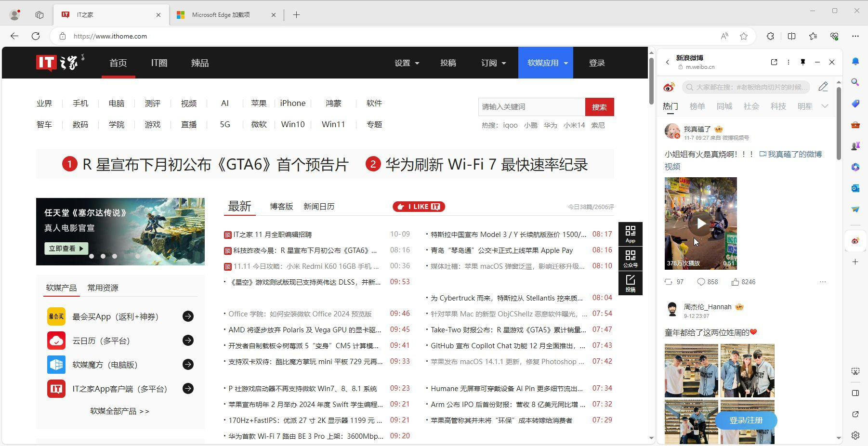Open Browser essentials heart icon
This screenshot has width=868, height=446.
click(834, 36)
